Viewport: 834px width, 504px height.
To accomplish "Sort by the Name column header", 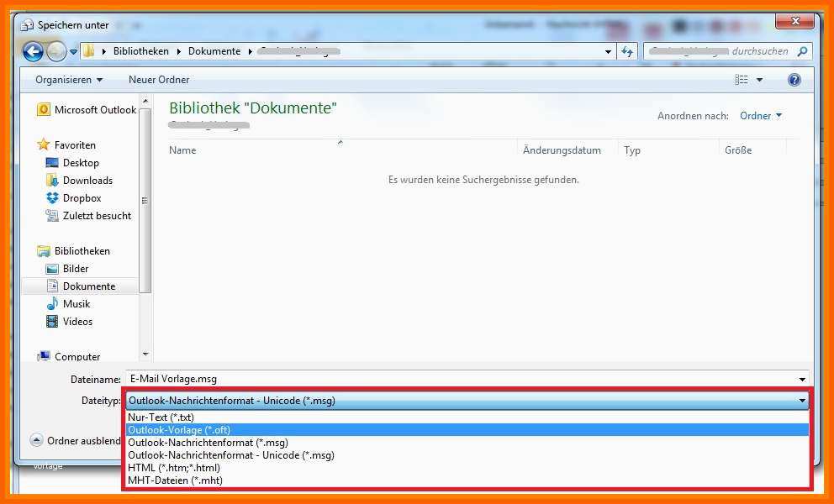I will [182, 150].
